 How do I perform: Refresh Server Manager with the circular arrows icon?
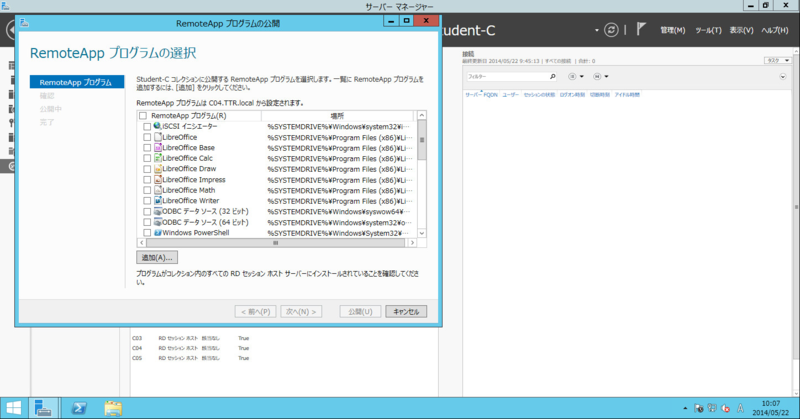coord(611,30)
